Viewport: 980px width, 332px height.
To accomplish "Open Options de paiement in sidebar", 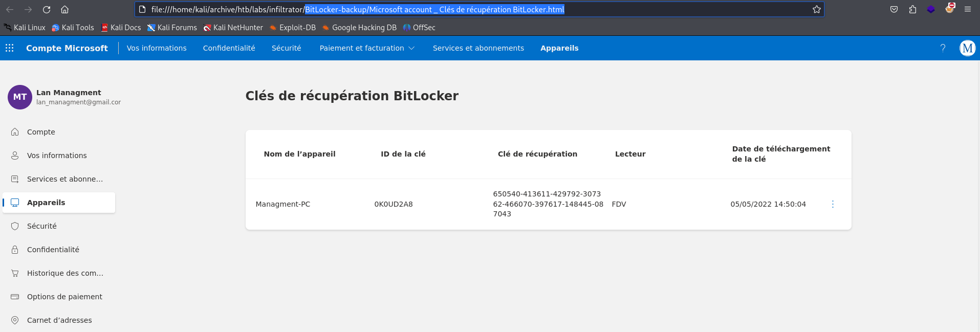I will pos(59,297).
